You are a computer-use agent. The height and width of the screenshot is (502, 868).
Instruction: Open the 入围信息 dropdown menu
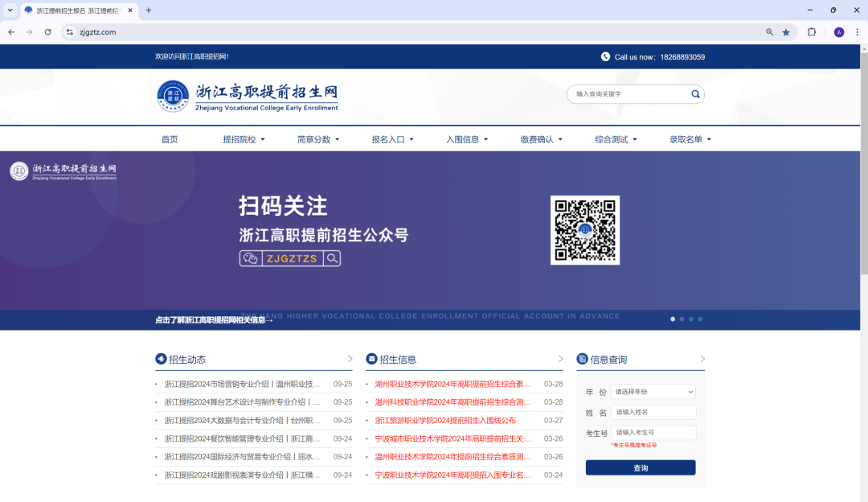[x=467, y=140]
